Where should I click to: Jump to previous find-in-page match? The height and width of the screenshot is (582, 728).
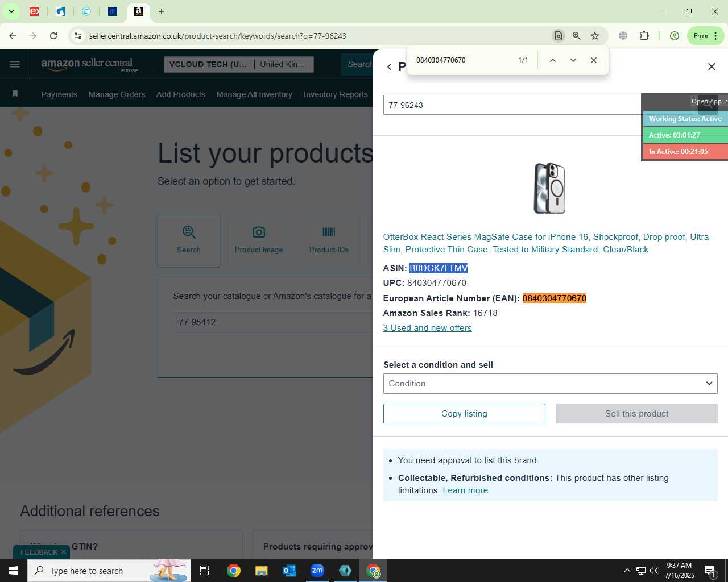(552, 60)
